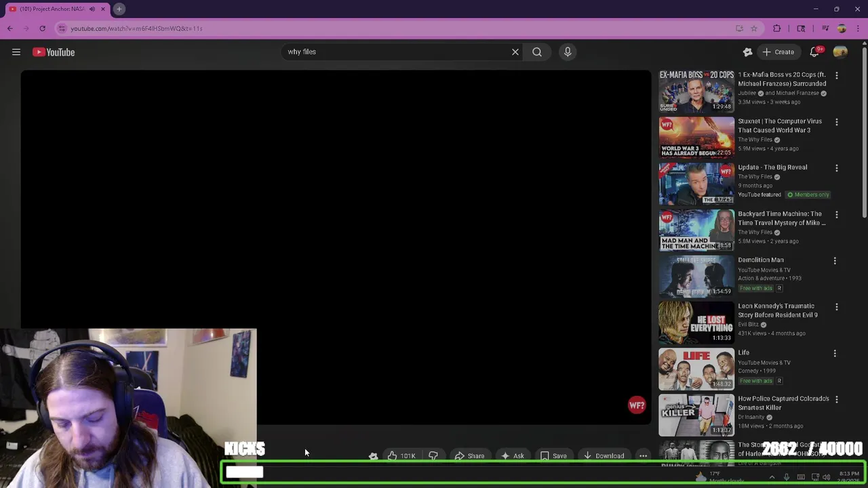868x488 pixels.
Task: Open the browser extensions puzzle icon
Action: [777, 28]
